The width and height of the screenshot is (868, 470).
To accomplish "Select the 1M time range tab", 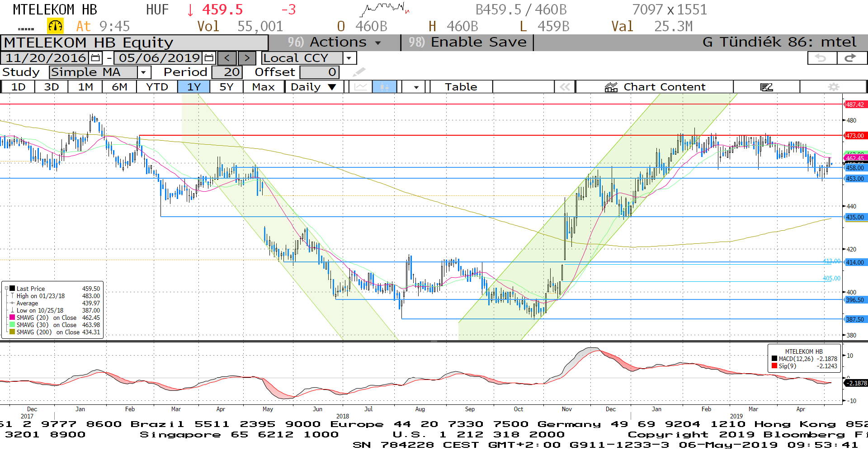I will tap(85, 87).
